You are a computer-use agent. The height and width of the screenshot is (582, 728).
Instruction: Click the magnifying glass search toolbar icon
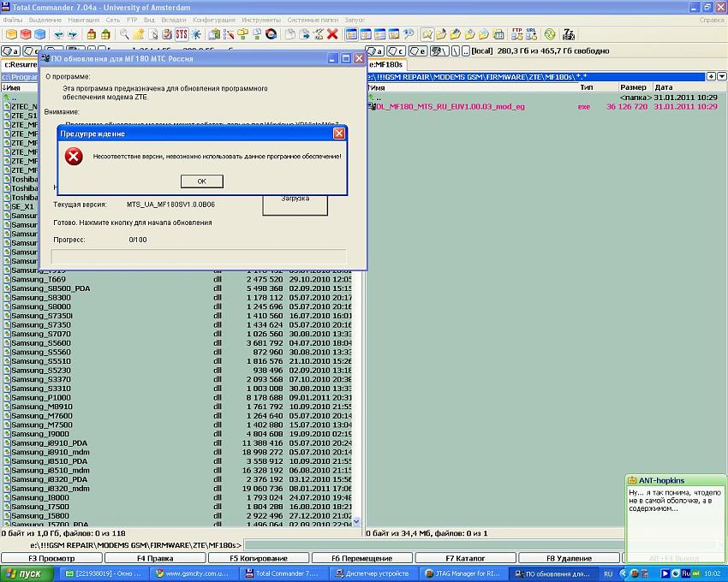tap(124, 34)
